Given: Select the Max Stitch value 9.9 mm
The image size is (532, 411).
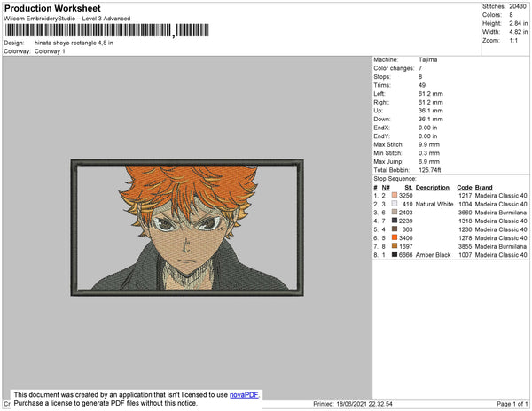Looking at the screenshot, I should click(x=429, y=144).
